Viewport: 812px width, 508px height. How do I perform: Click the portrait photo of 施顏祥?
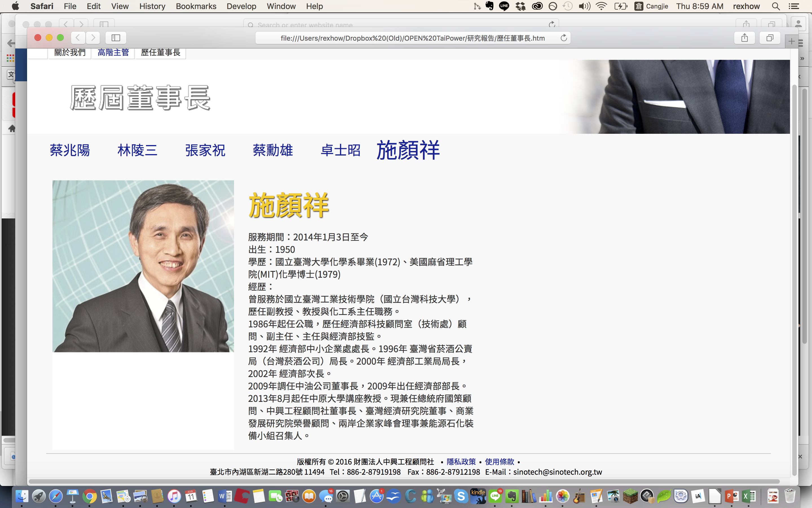[x=143, y=266]
